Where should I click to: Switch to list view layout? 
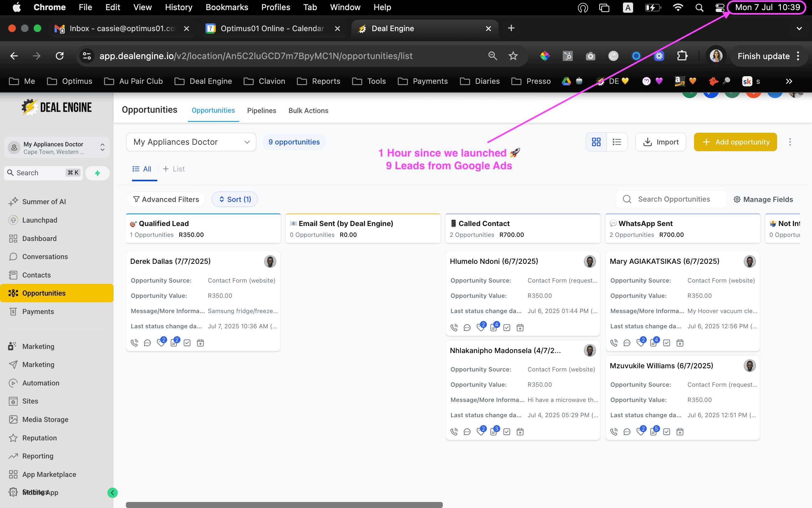(x=617, y=142)
